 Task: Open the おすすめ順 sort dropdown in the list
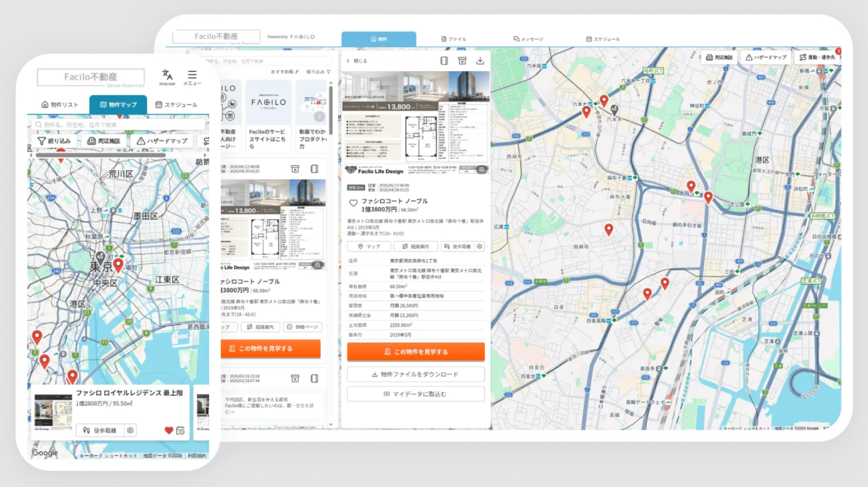coord(285,72)
